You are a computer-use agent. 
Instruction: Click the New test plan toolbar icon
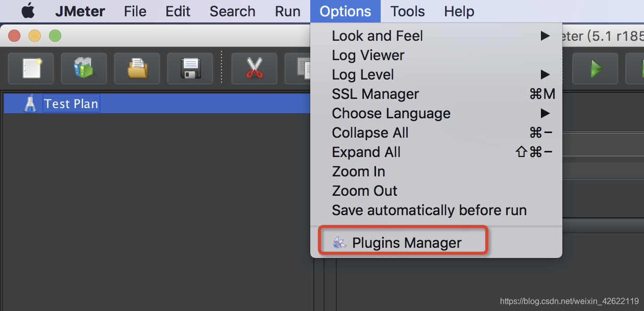click(x=31, y=68)
